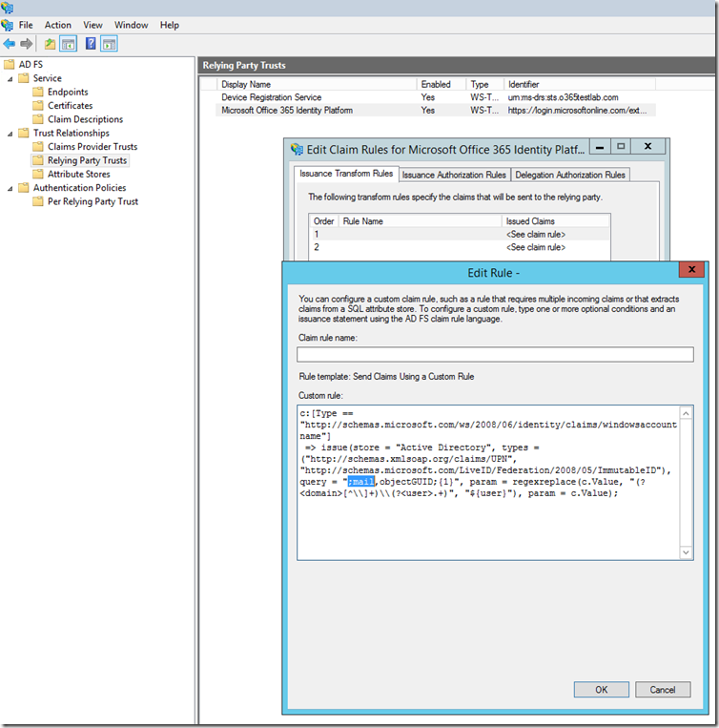
Task: Click the Claim Descriptions folder icon
Action: tap(38, 119)
